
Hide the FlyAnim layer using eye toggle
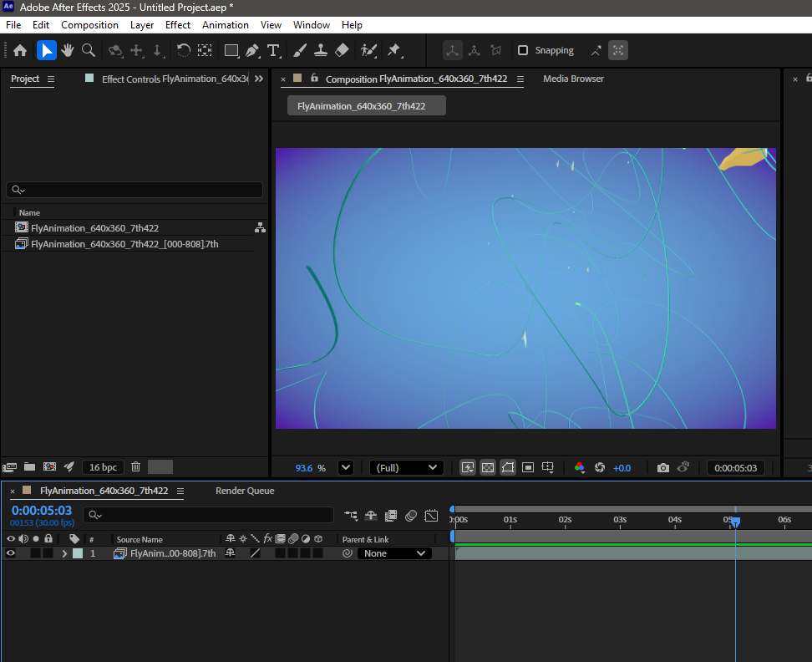pyautogui.click(x=11, y=553)
